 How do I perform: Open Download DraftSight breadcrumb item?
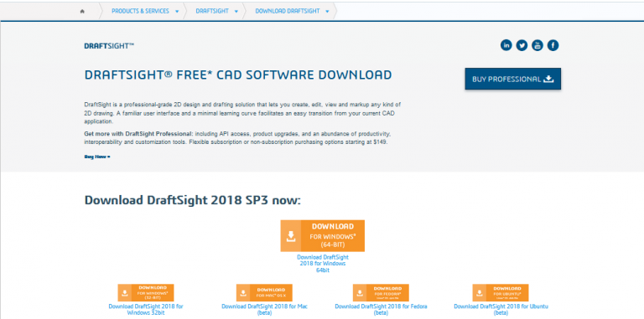(x=288, y=12)
